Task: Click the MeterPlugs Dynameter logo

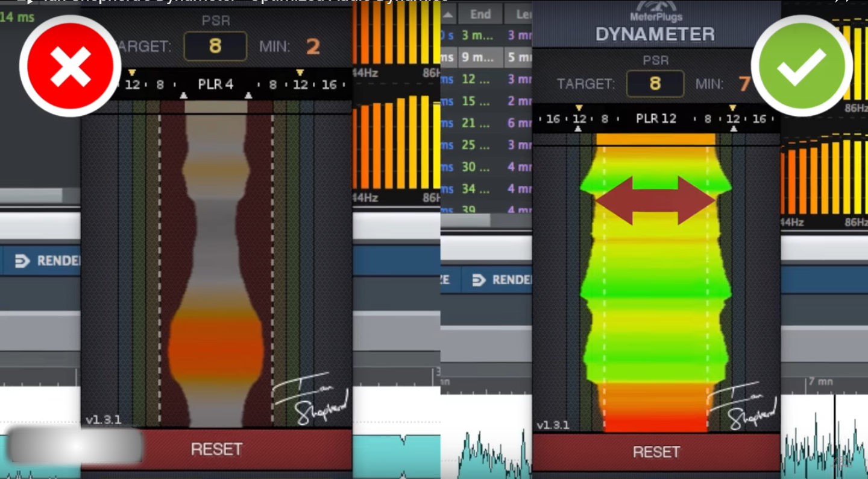Action: point(655,27)
